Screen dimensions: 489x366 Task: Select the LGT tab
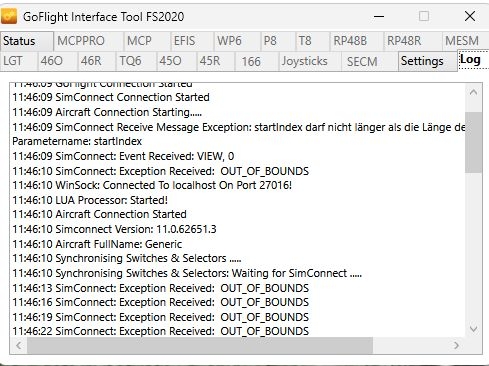click(19, 61)
